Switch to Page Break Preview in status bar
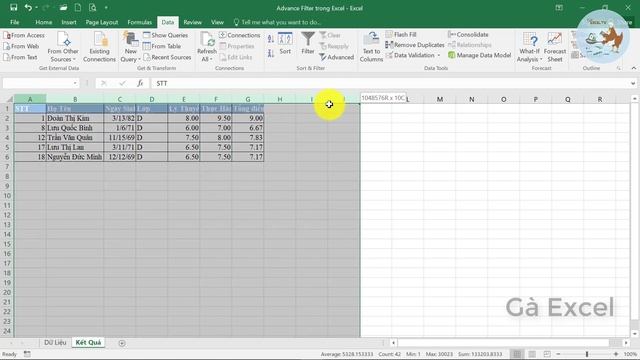The width and height of the screenshot is (640, 360). point(547,354)
